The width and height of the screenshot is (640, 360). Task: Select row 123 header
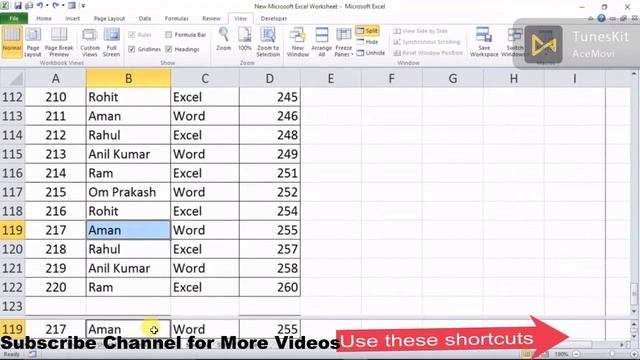point(12,306)
